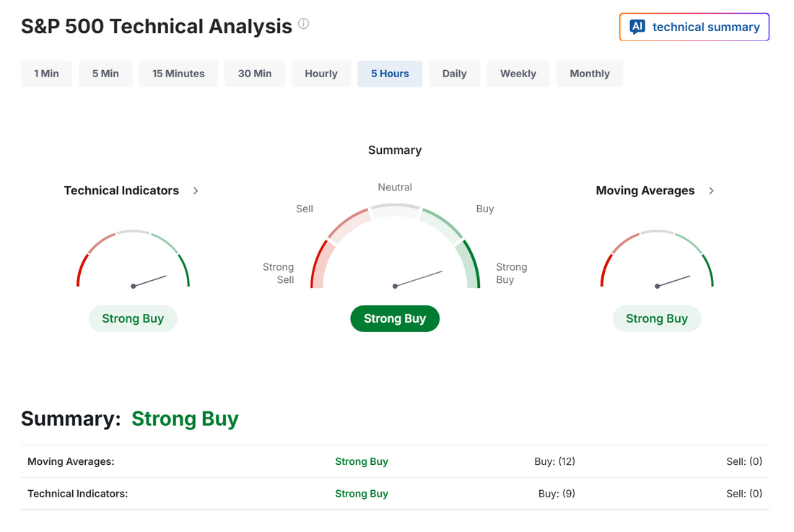The height and width of the screenshot is (532, 794).
Task: Select the 1 Min timeframe tab
Action: pyautogui.click(x=46, y=74)
